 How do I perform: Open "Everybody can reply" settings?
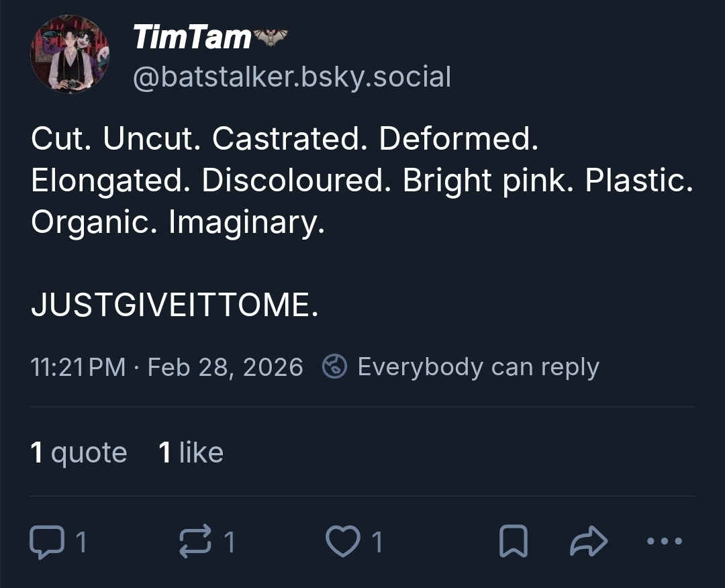tap(478, 367)
